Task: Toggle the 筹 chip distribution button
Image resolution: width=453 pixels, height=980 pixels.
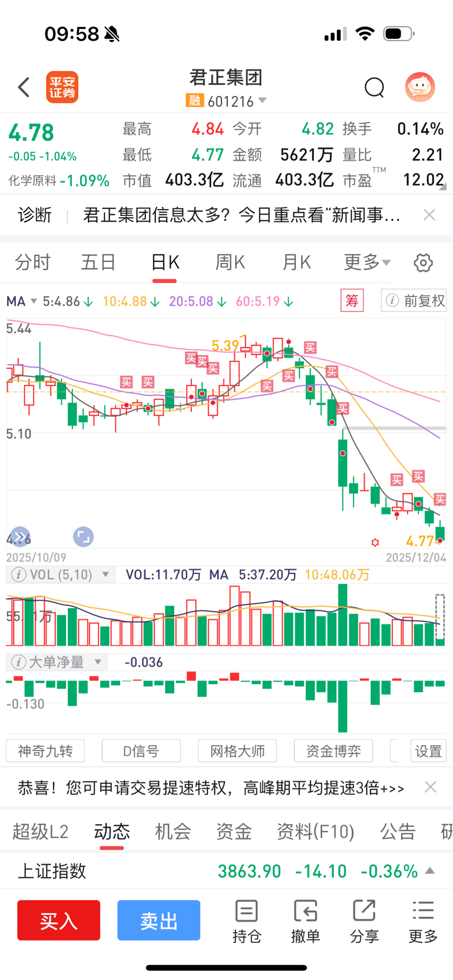Action: tap(352, 301)
